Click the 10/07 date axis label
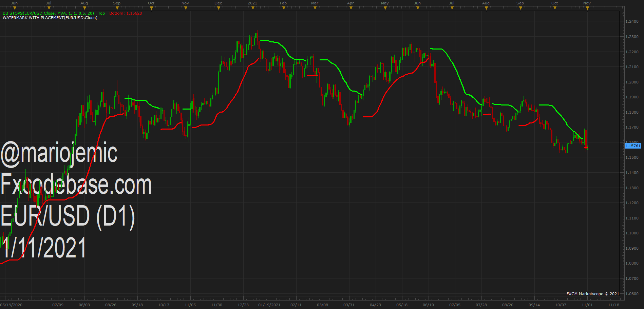644x309 pixels. (561, 305)
